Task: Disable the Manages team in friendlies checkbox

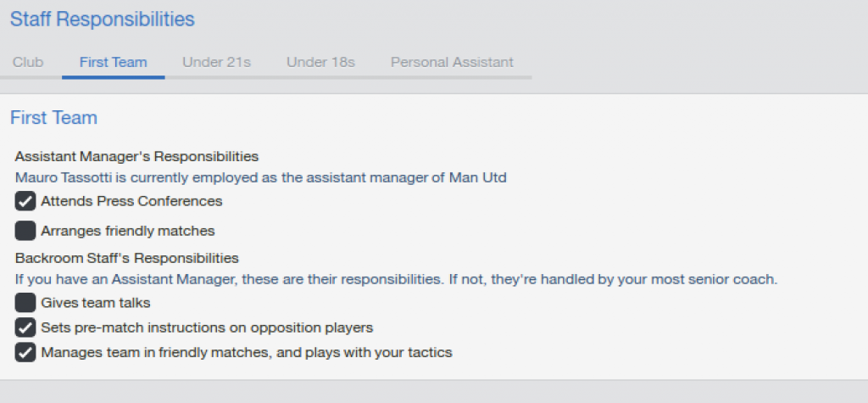Action: tap(25, 351)
